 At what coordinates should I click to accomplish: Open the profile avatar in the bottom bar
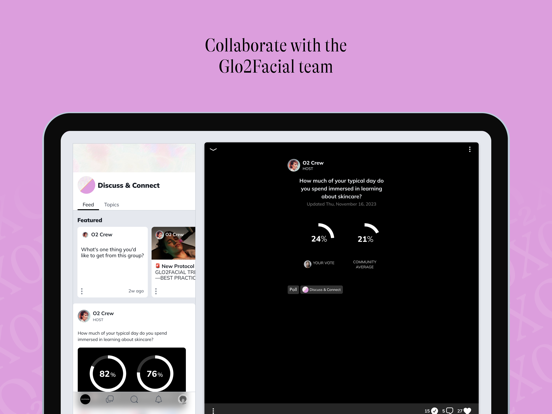pyautogui.click(x=182, y=399)
